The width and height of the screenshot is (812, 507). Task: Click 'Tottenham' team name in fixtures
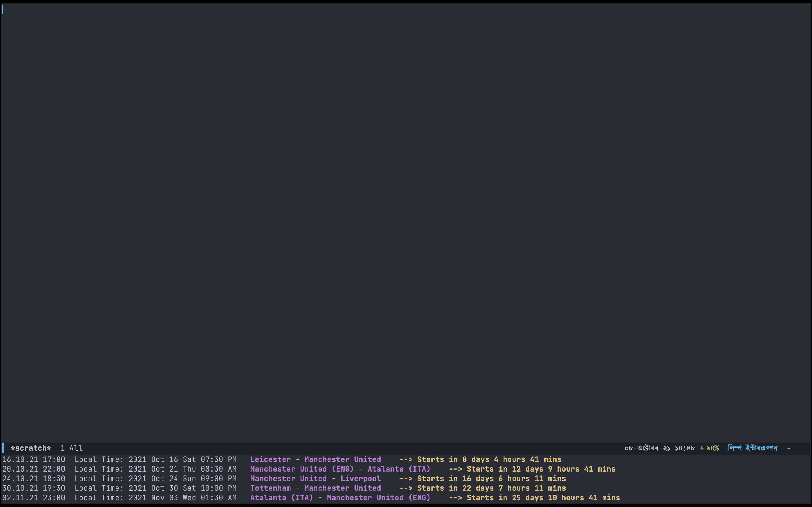(270, 488)
